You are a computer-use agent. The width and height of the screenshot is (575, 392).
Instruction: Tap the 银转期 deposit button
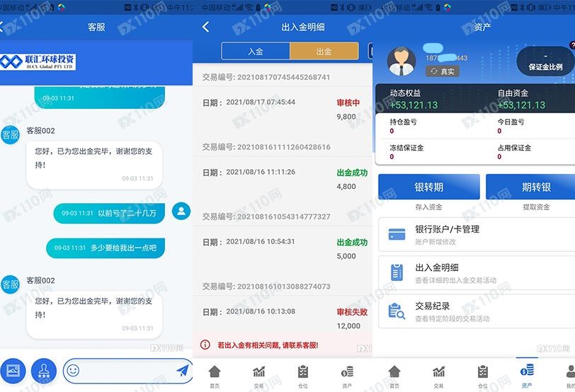429,187
